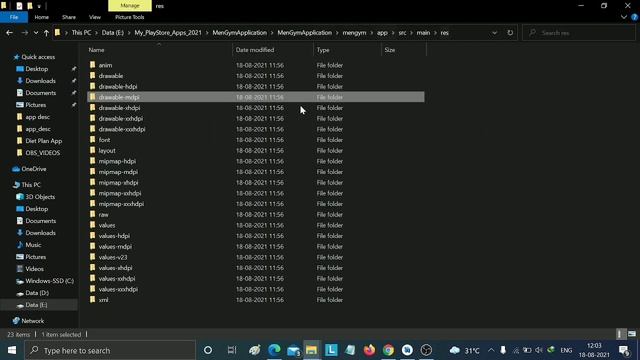Switch to the Home ribbon tab
Screen dimensions: 640x360
point(42,17)
